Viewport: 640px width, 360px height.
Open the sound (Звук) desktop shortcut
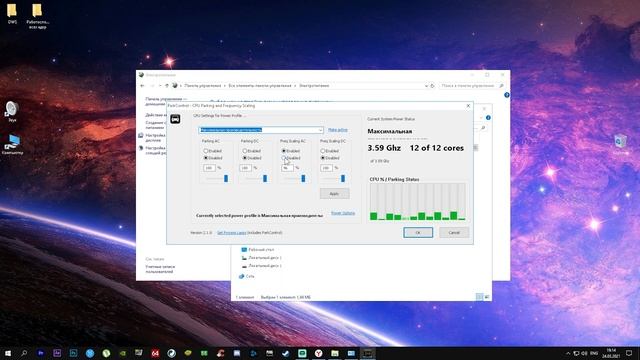pos(12,112)
